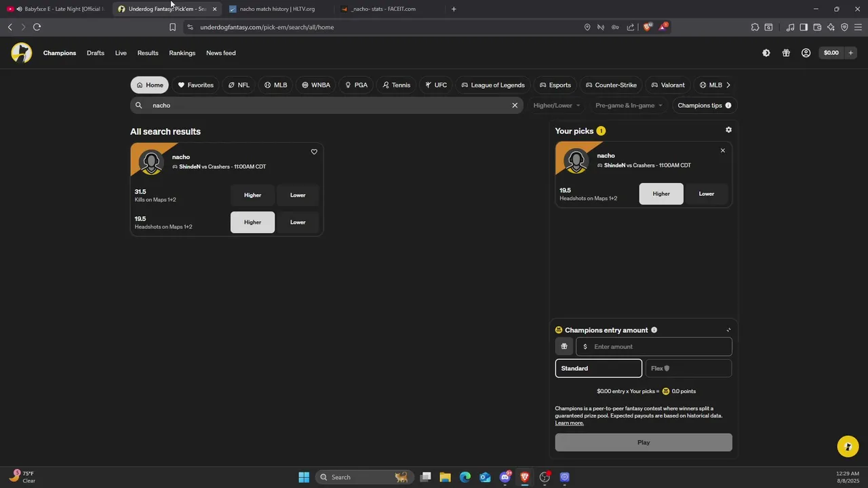This screenshot has height=488, width=868.
Task: Open File Explorer from the taskbar
Action: (445, 477)
